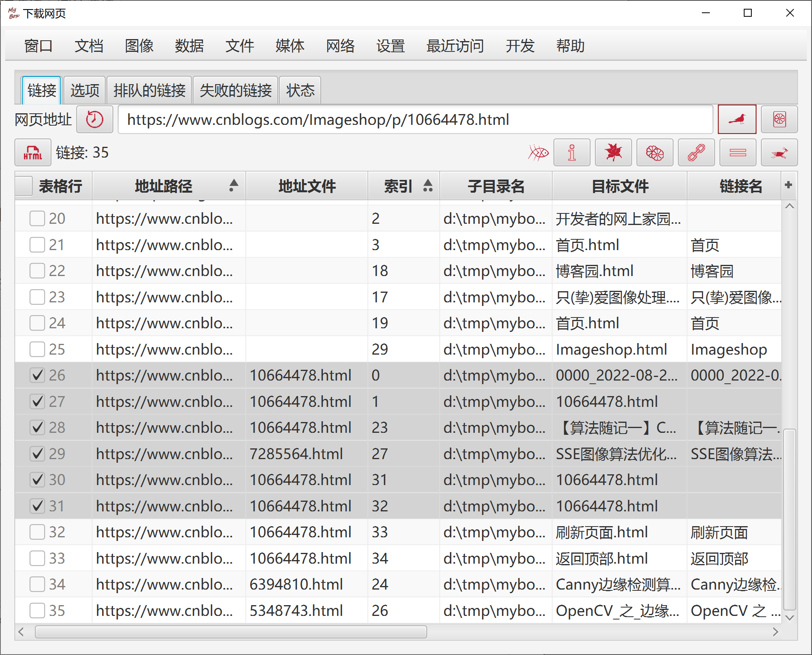This screenshot has height=655, width=812.
Task: Click the red bird go button
Action: coord(737,119)
